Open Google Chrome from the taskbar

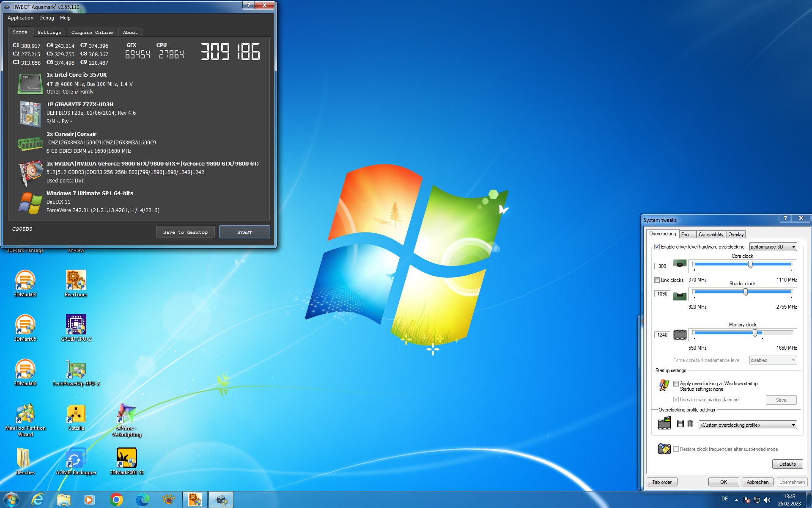(116, 500)
